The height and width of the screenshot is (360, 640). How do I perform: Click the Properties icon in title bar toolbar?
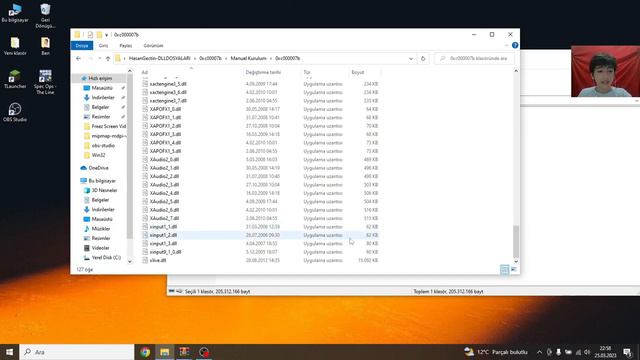[90, 35]
